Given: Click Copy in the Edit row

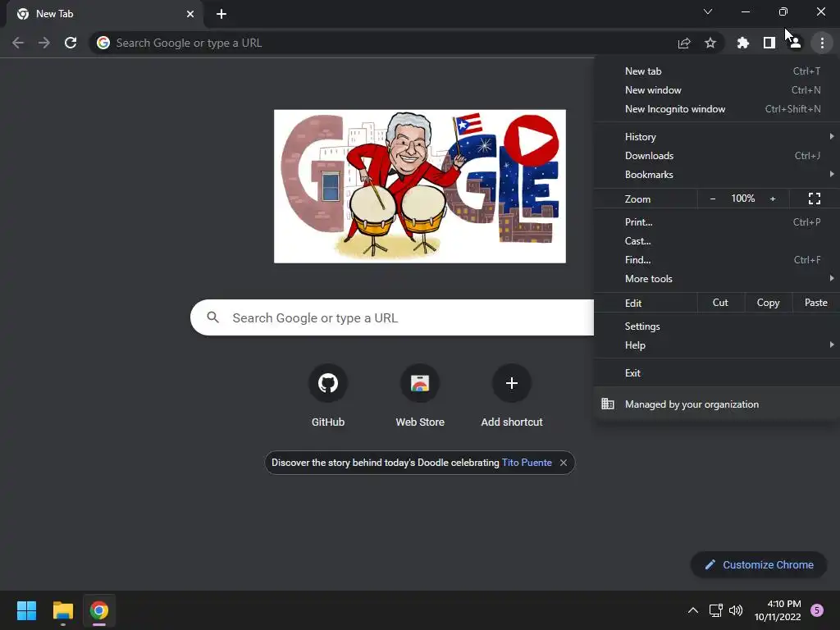Looking at the screenshot, I should point(768,303).
